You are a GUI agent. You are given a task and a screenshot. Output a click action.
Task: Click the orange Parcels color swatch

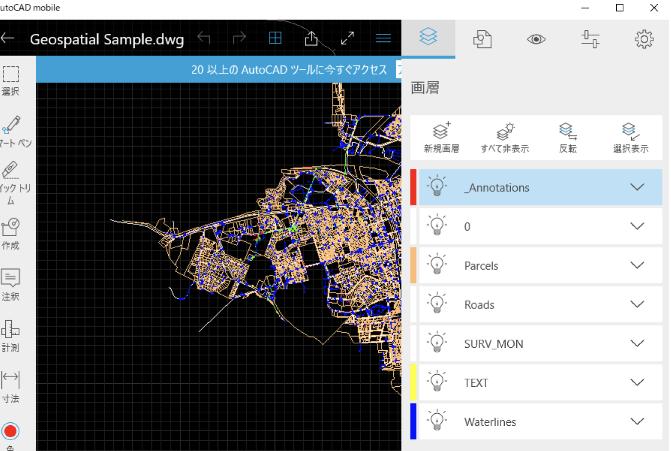click(x=413, y=265)
